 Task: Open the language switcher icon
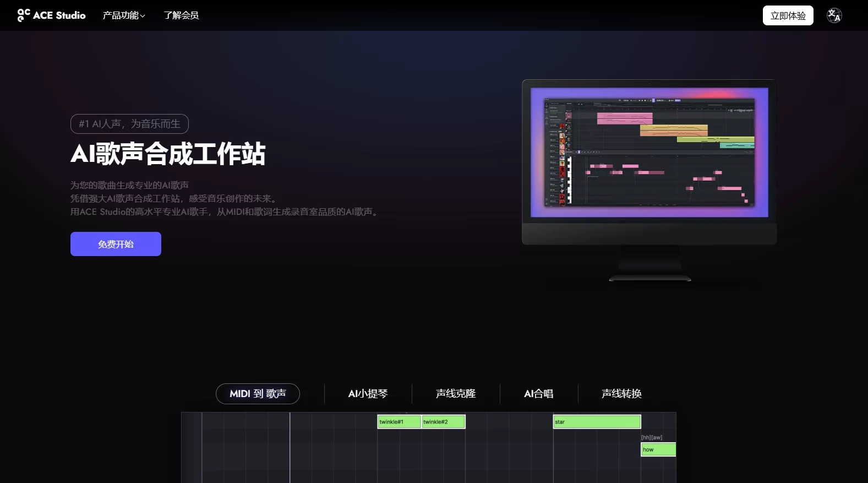(834, 15)
